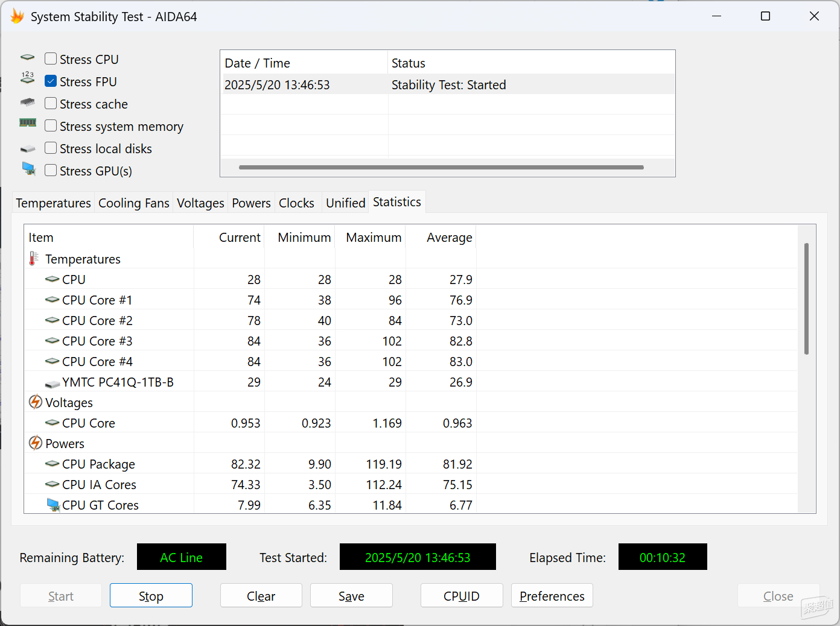Click the disk drive icon beside Stress local disks
The height and width of the screenshot is (626, 840).
click(x=28, y=148)
